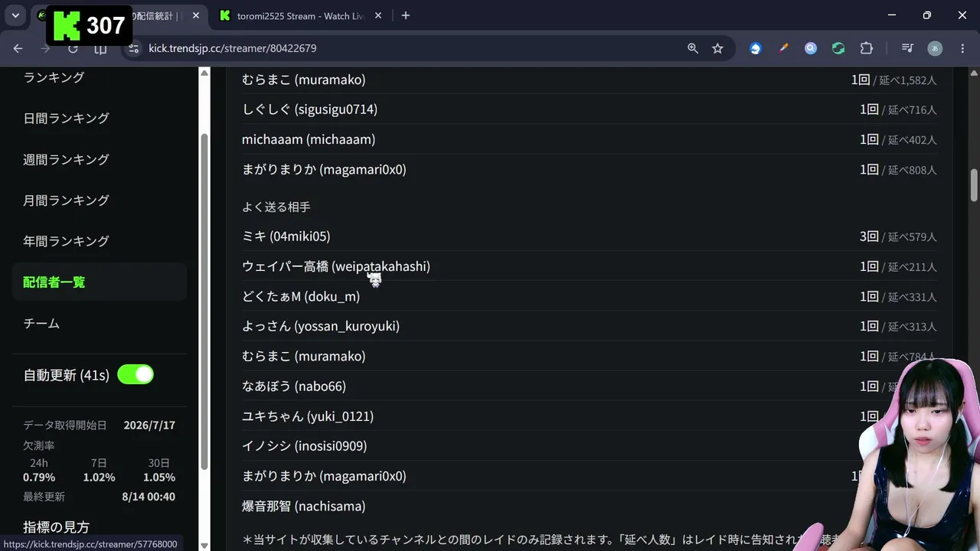The height and width of the screenshot is (551, 980).
Task: Click the 30日 欠測率 value 1.05%
Action: point(159,478)
